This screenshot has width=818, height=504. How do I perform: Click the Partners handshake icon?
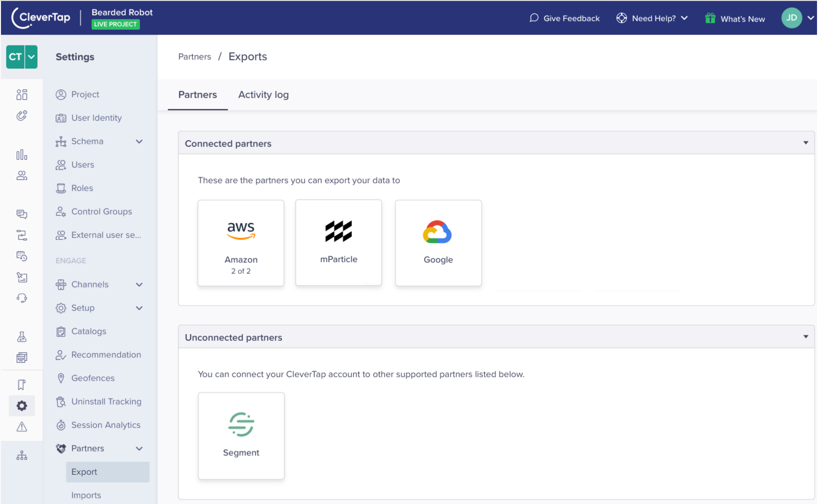61,449
